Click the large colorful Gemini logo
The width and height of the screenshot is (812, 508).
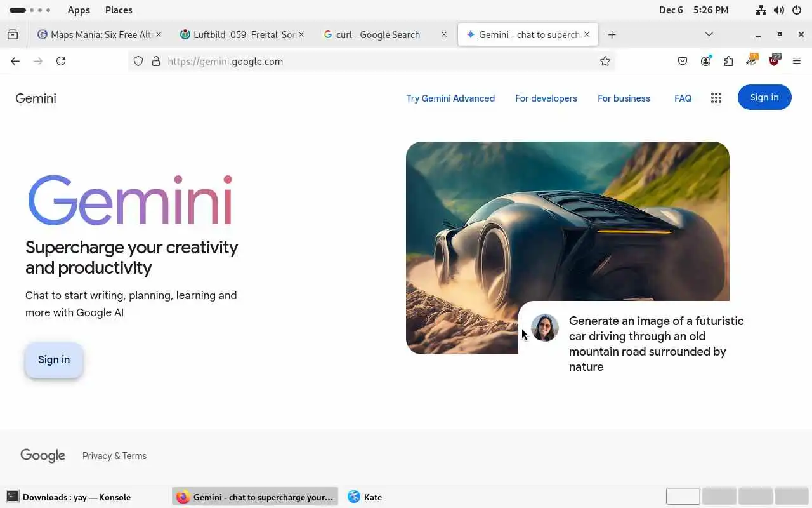tap(130, 200)
